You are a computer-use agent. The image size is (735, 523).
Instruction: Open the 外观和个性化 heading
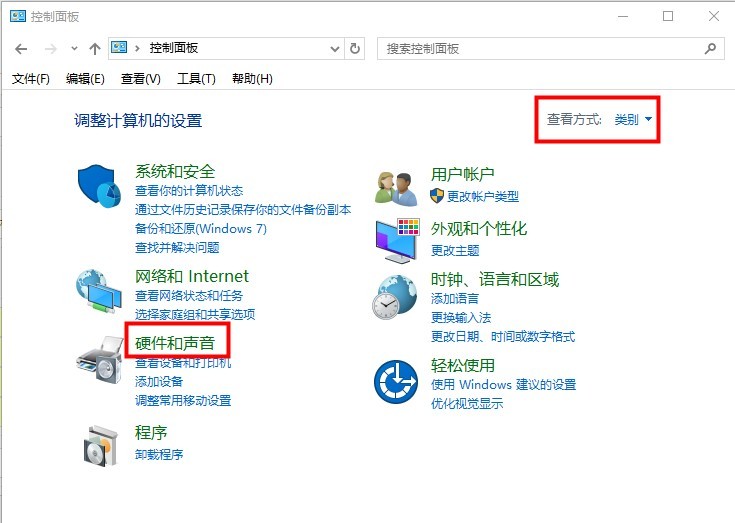[479, 229]
